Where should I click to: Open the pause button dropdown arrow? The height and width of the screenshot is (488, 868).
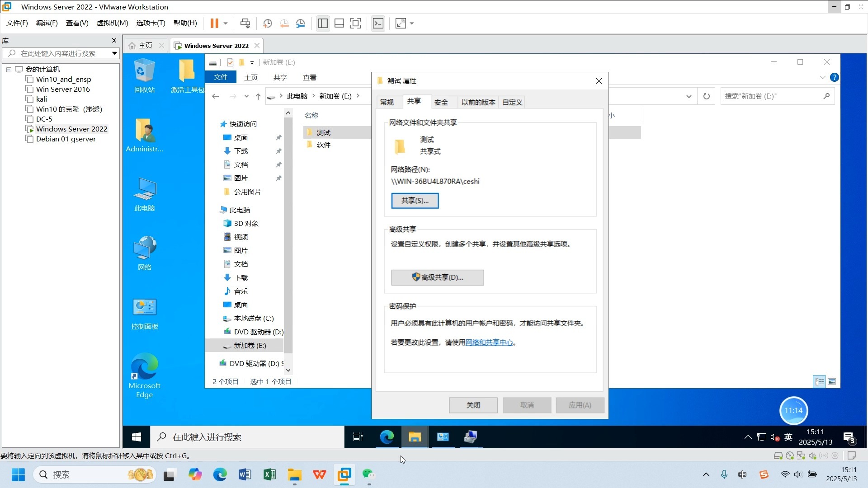click(x=226, y=23)
